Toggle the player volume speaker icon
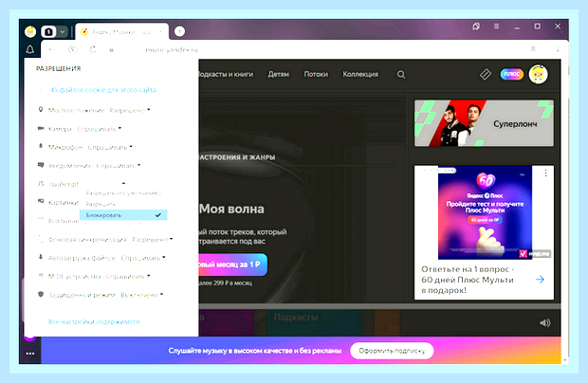The height and width of the screenshot is (383, 588). click(545, 323)
